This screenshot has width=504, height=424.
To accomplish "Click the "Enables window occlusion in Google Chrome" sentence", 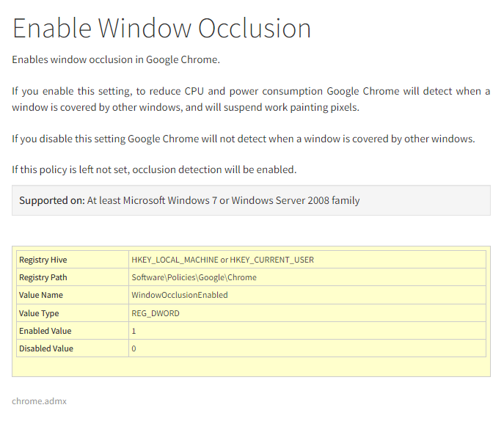I will click(x=116, y=59).
